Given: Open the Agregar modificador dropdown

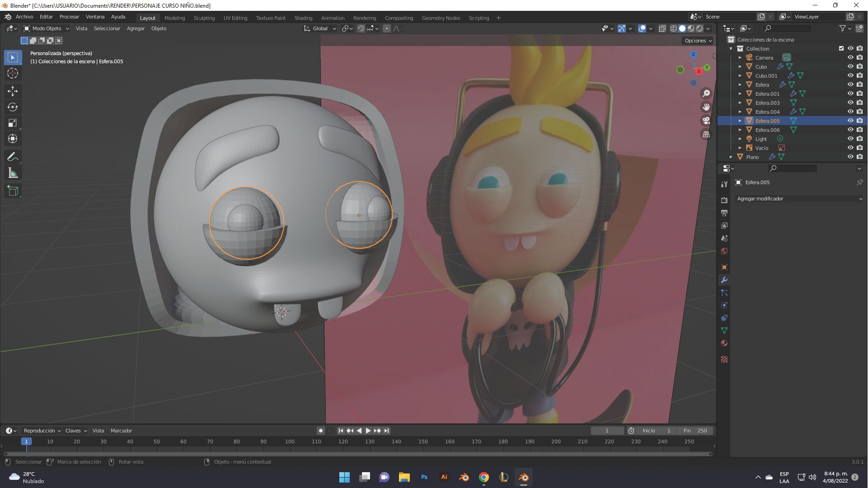Looking at the screenshot, I should 799,199.
